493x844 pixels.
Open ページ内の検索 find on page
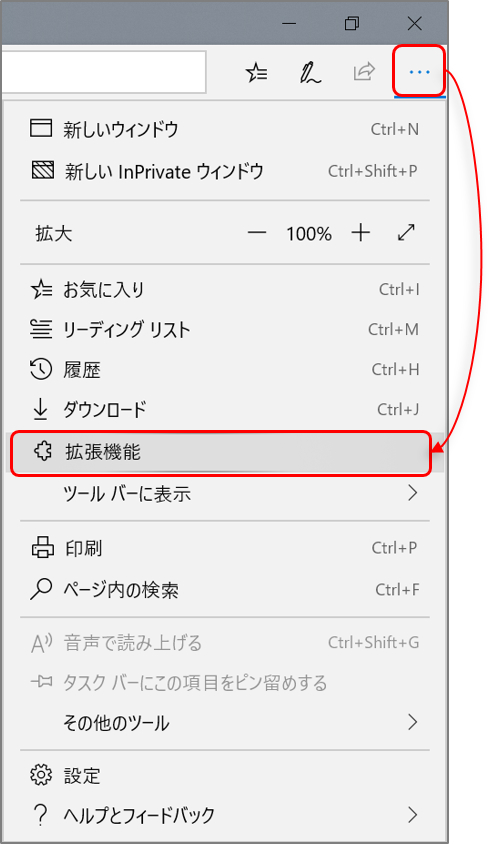coord(224,590)
